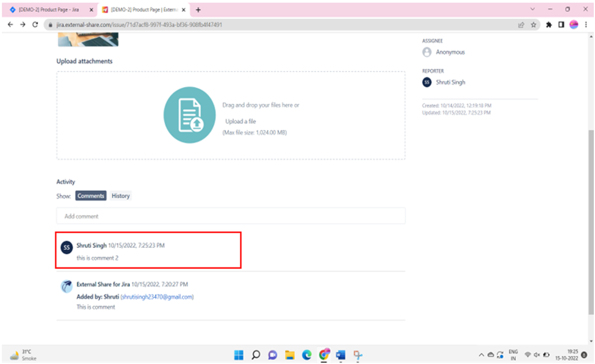Click the page vertical scrollbar thumb
Screen dimensions: 595x364
pos(591,222)
